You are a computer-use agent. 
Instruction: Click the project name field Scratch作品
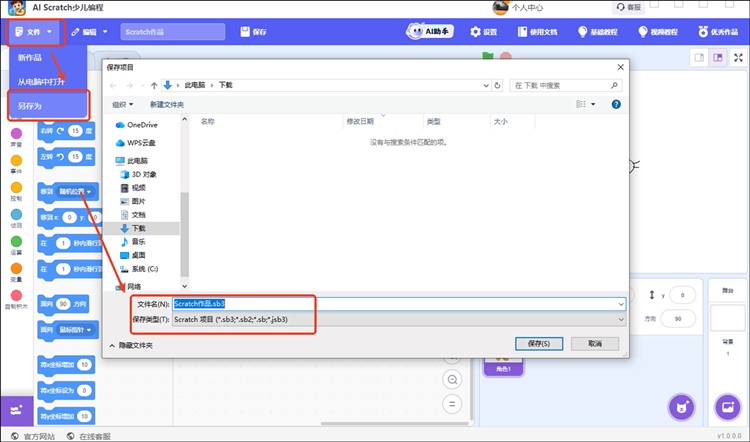coord(173,32)
